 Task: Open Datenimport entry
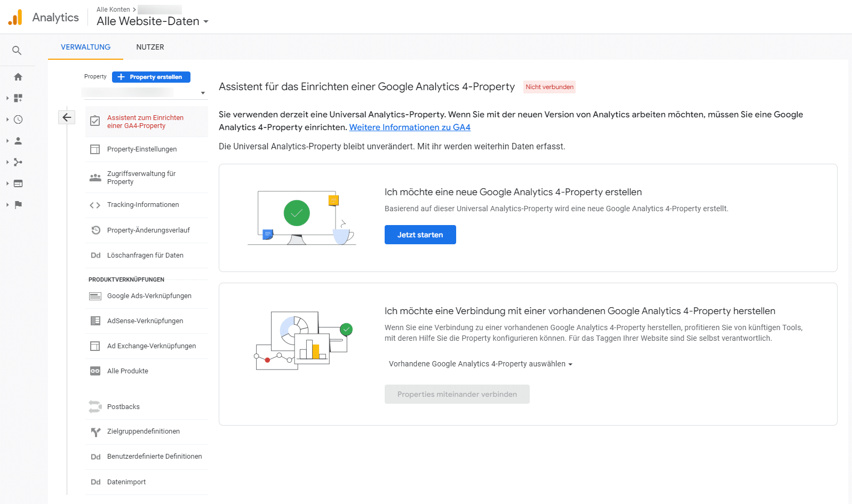[x=147, y=482]
